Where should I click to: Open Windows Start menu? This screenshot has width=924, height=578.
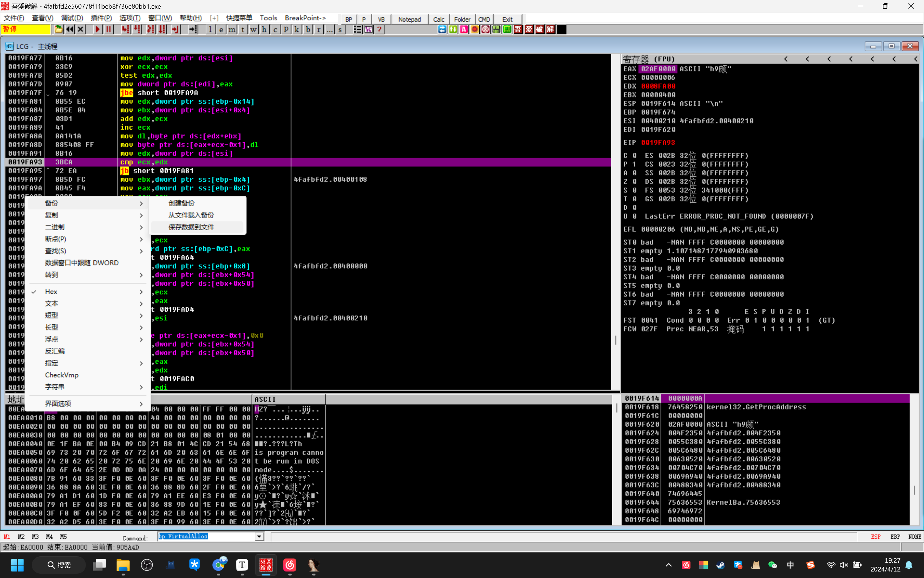coord(17,565)
